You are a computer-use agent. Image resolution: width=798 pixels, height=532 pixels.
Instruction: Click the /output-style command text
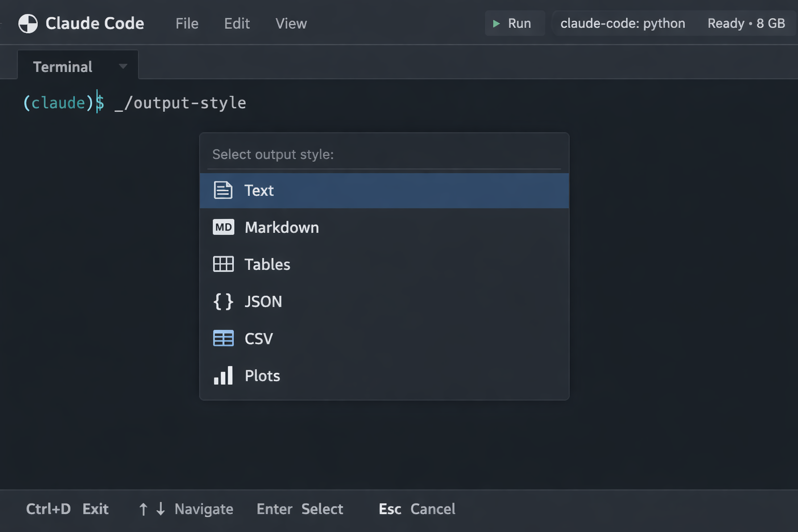pos(185,103)
